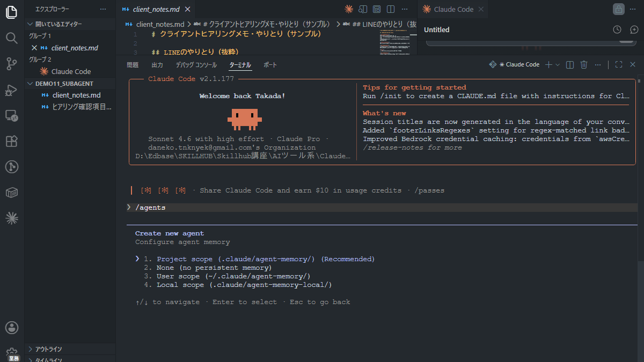Screen dimensions: 644x362
Task: Switch to the デバッグ コンソール tab
Action: pos(196,65)
